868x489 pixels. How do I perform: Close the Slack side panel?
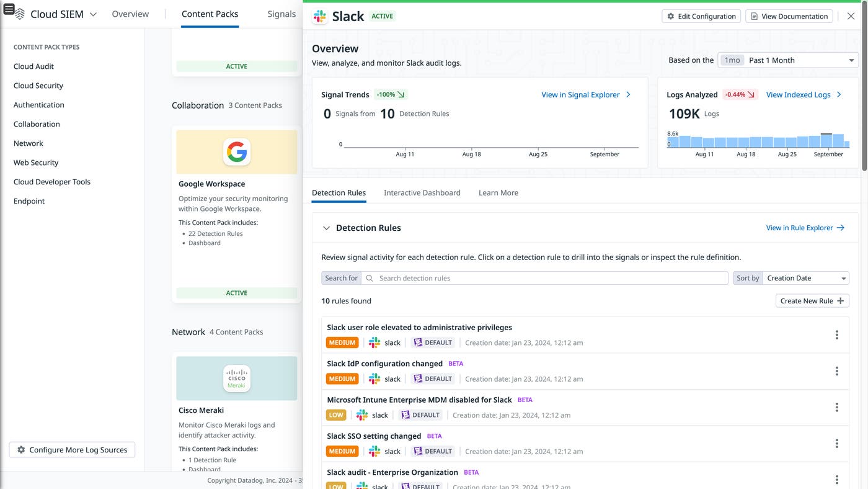pos(851,16)
